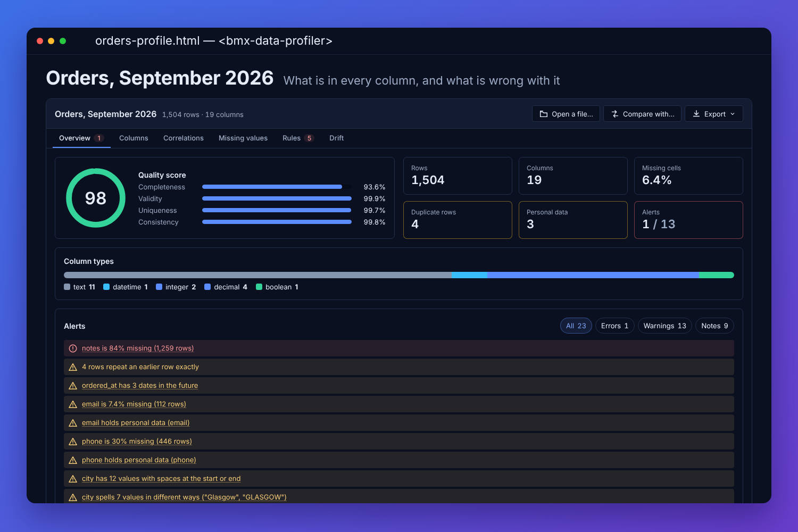Click the Alerts 1 / 13 summary card

688,220
